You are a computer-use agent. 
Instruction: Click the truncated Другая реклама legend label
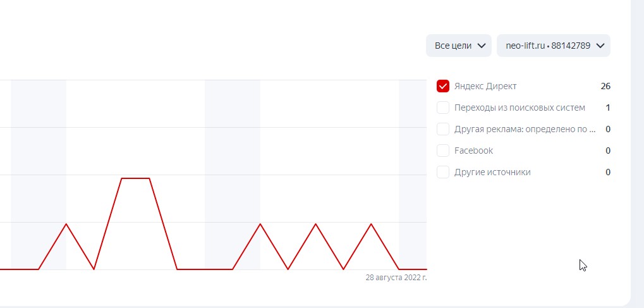525,129
